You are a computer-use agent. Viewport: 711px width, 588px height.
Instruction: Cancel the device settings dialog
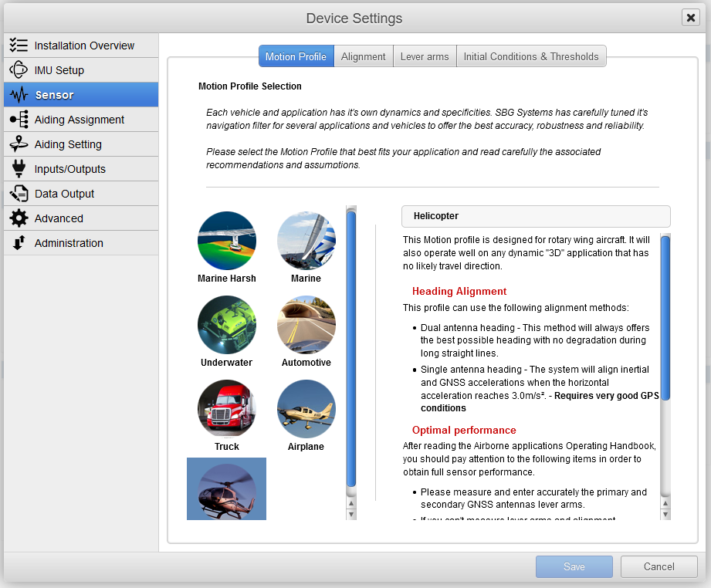[659, 566]
